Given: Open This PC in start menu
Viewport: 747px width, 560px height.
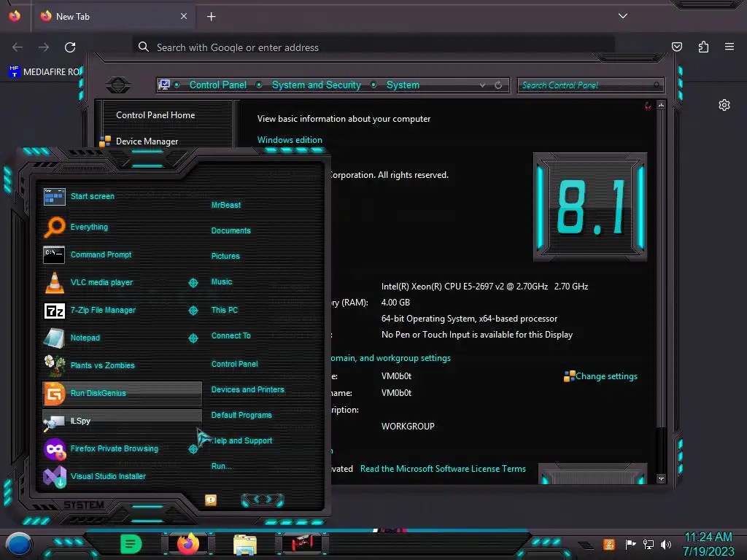Looking at the screenshot, I should click(225, 310).
